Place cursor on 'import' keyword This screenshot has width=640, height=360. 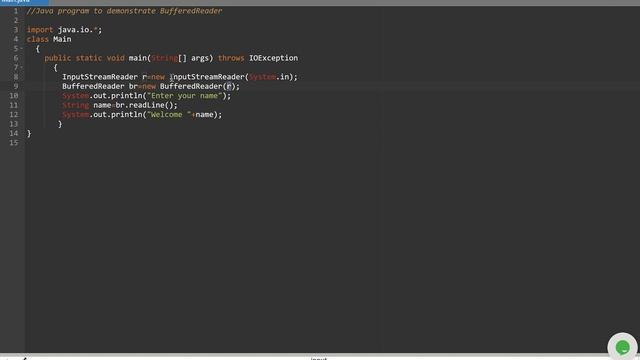click(x=40, y=30)
